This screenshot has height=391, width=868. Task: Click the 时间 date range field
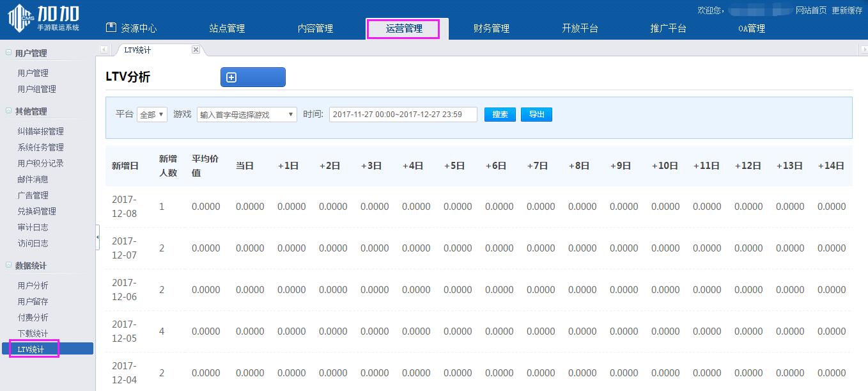(403, 115)
